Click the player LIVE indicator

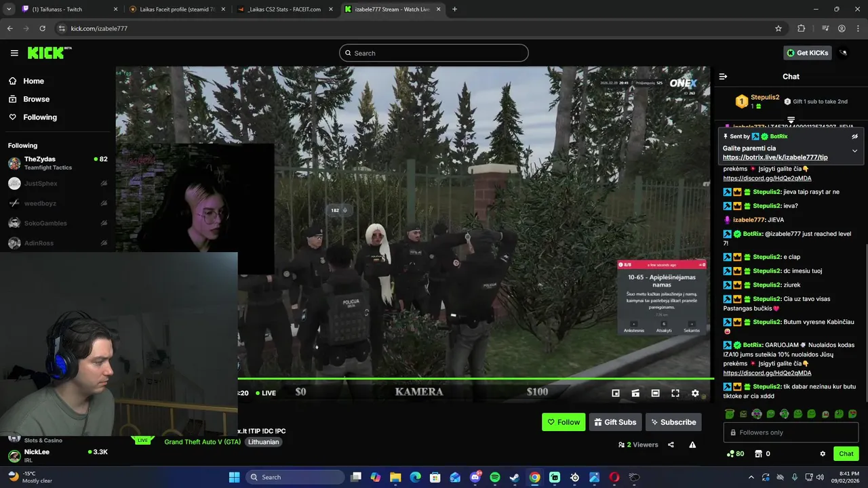(266, 393)
